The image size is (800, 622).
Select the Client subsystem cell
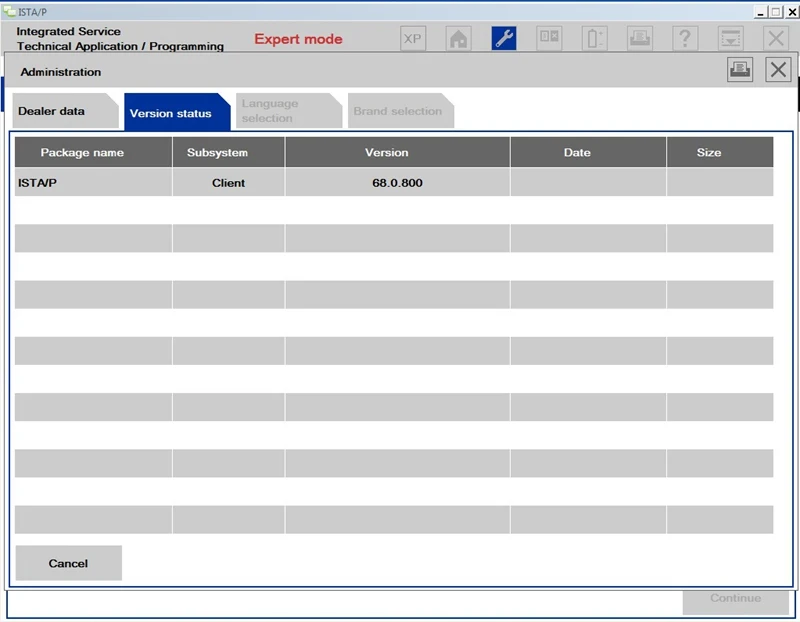228,182
